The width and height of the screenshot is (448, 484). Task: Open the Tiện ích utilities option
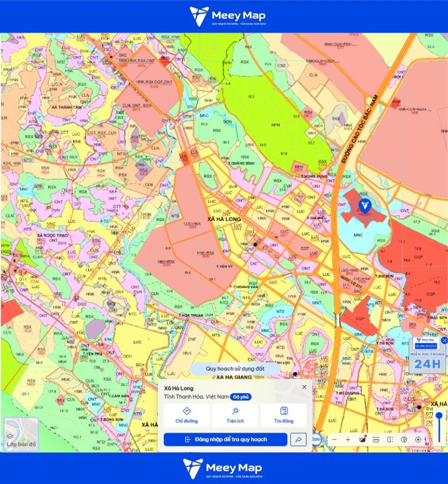(x=235, y=415)
